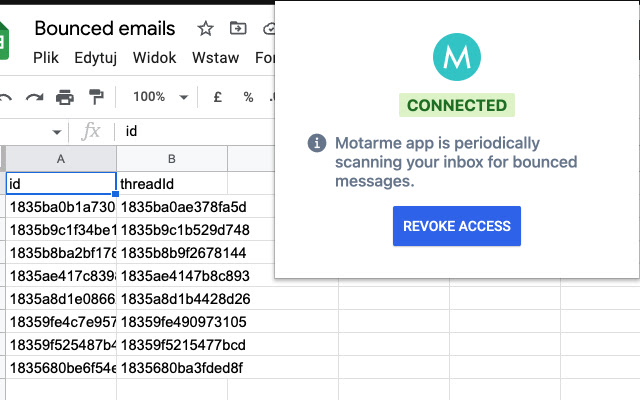640x400 pixels.
Task: Select cell containing threadId
Action: [x=172, y=183]
